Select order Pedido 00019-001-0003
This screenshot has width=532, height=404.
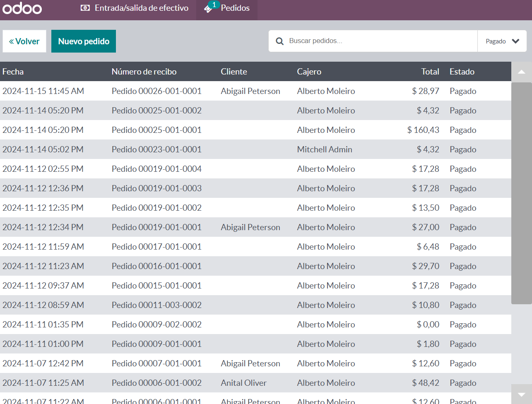click(x=255, y=188)
